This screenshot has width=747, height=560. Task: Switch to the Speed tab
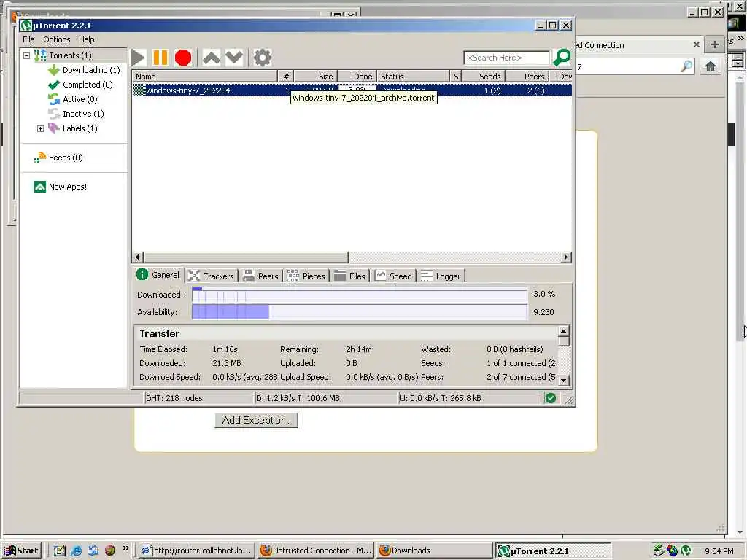coord(393,276)
